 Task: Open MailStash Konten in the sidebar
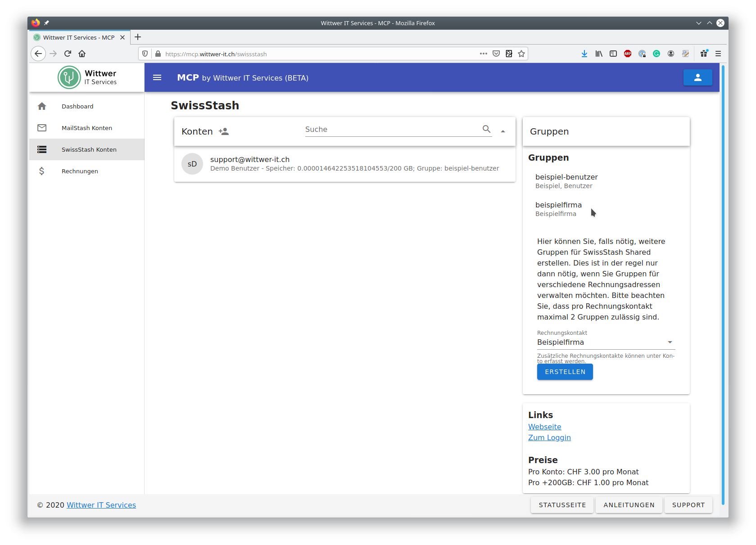click(87, 128)
